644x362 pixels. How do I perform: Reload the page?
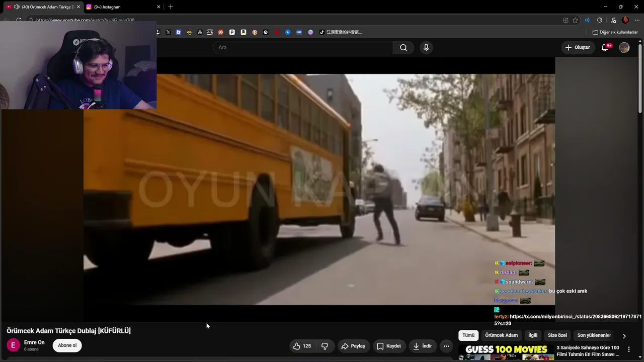[19, 20]
